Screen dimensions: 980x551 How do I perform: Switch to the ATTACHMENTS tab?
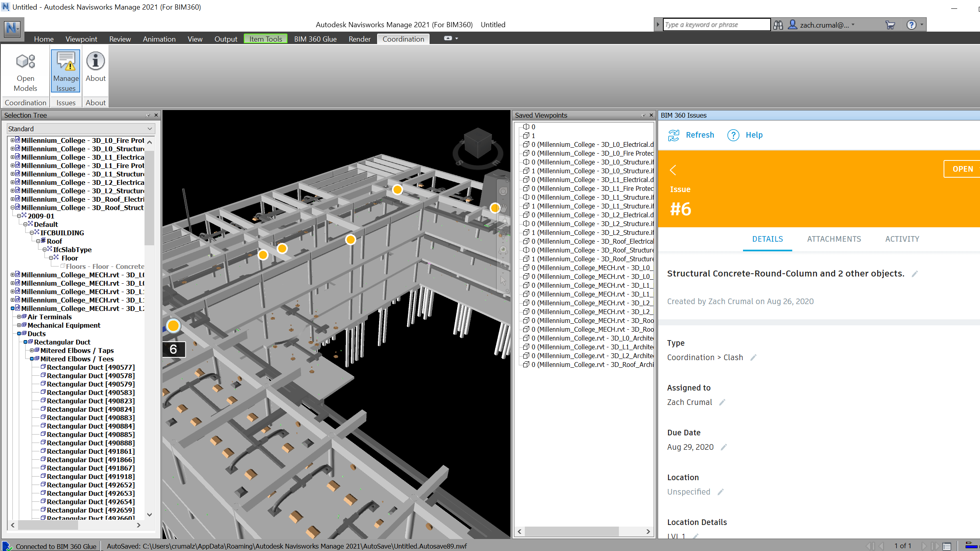coord(834,239)
